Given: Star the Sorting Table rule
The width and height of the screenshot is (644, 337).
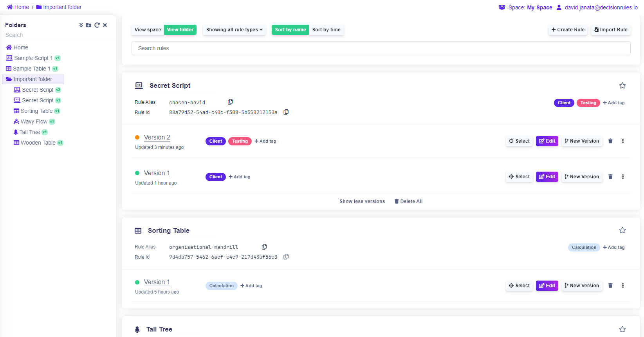Looking at the screenshot, I should click(x=622, y=230).
